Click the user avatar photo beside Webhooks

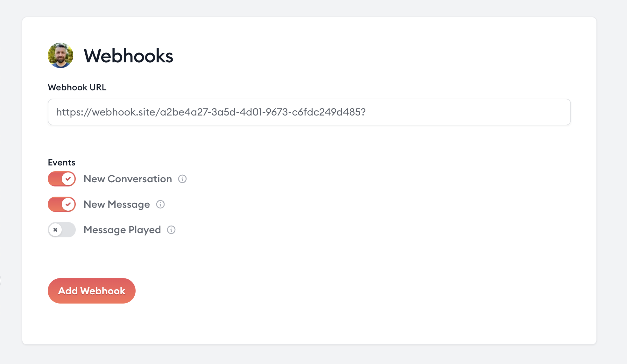point(60,55)
